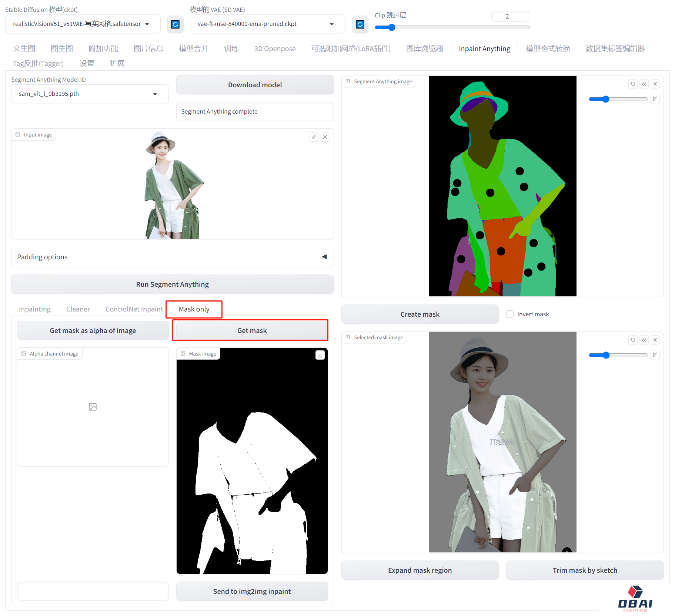Refresh the SD VAE model list
This screenshot has height=616, width=675.
coord(360,24)
